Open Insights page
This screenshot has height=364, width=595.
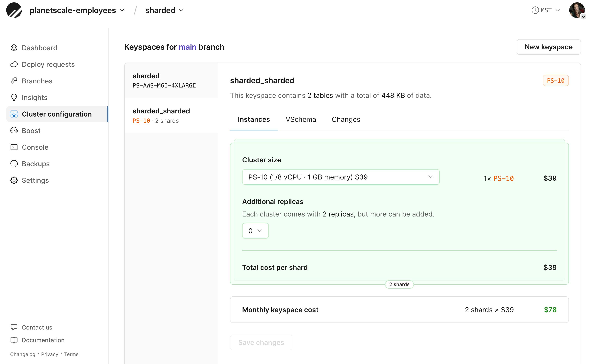(x=35, y=97)
